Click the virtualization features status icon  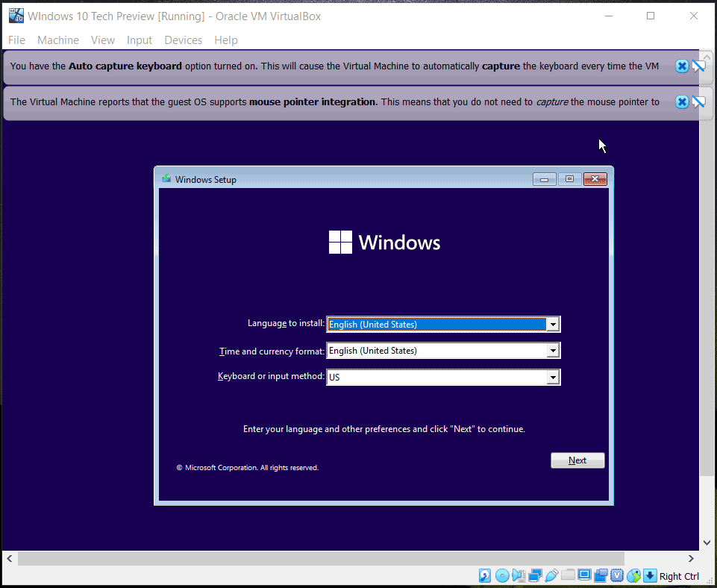pyautogui.click(x=617, y=575)
